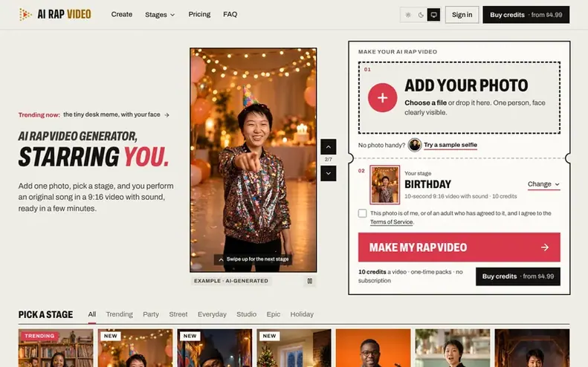Select the All stages tab
The image size is (588, 367).
coord(92,314)
